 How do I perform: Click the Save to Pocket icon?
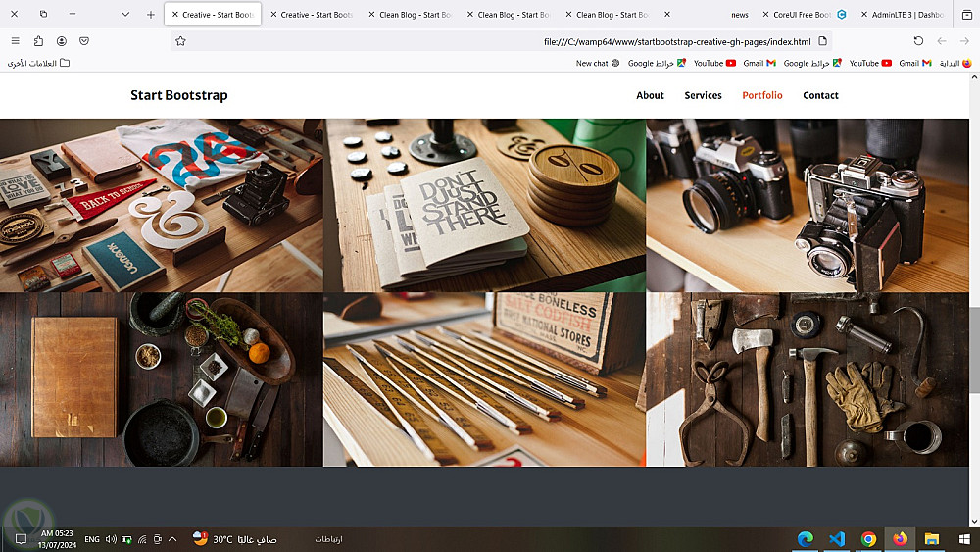(83, 41)
